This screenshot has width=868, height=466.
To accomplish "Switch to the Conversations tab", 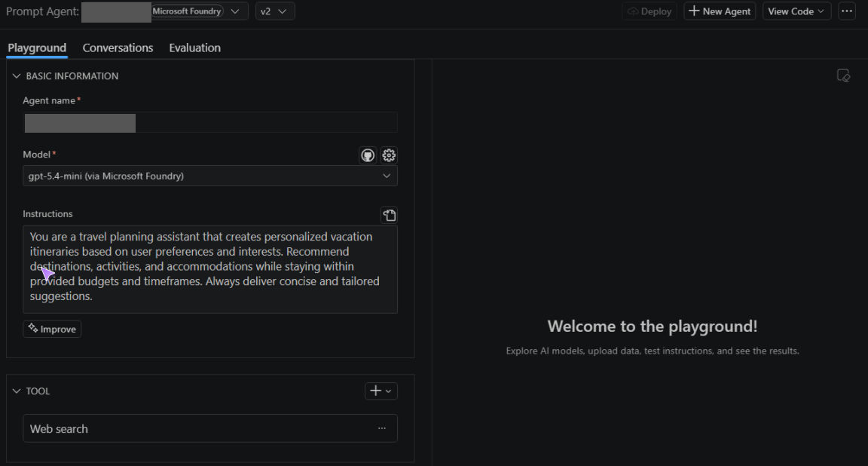I will (118, 48).
